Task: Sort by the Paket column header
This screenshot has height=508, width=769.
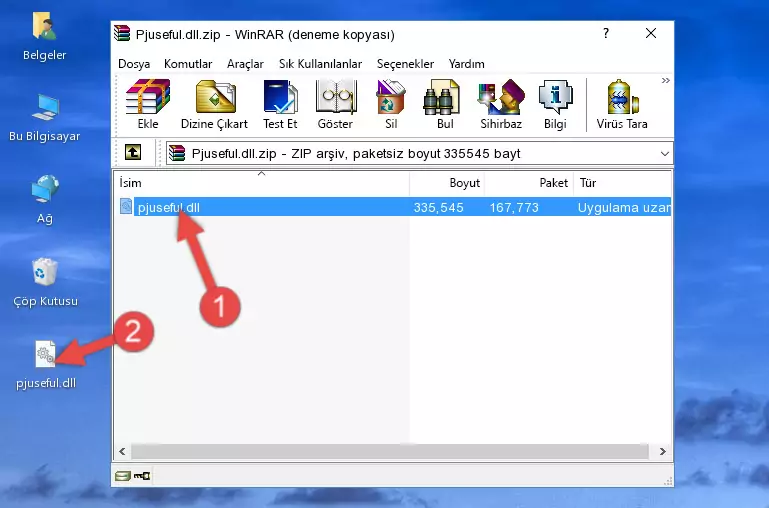Action: click(x=529, y=183)
